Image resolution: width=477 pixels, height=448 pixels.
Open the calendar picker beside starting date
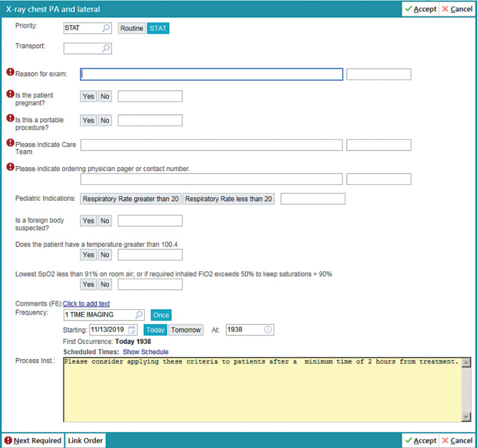point(132,330)
